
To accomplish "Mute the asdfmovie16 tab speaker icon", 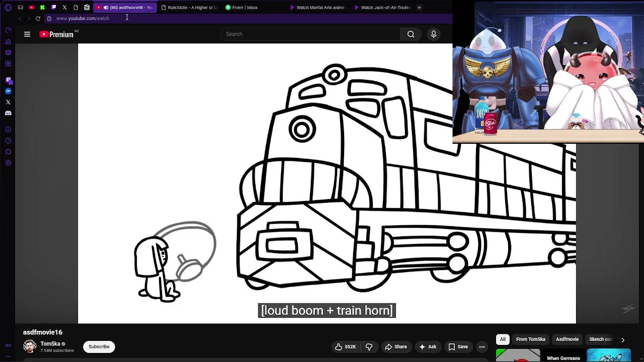I will (106, 8).
